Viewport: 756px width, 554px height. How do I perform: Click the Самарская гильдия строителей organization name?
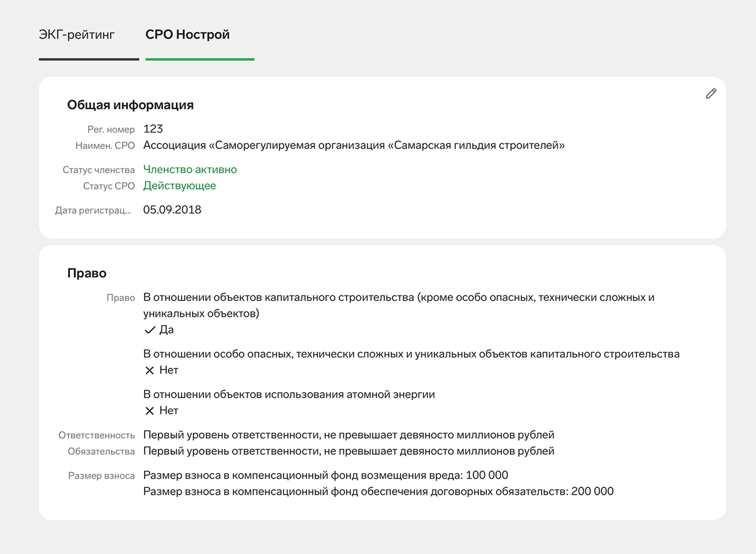(353, 145)
